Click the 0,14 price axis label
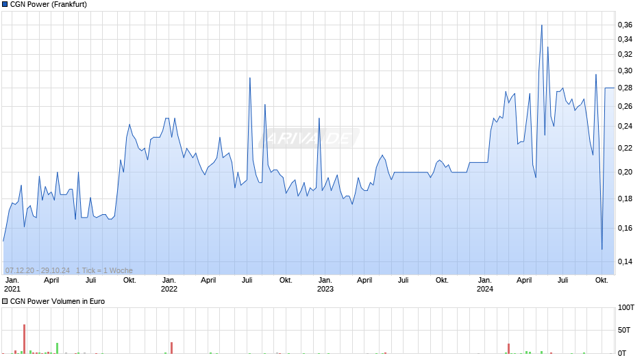The height and width of the screenshot is (360, 644). point(625,261)
